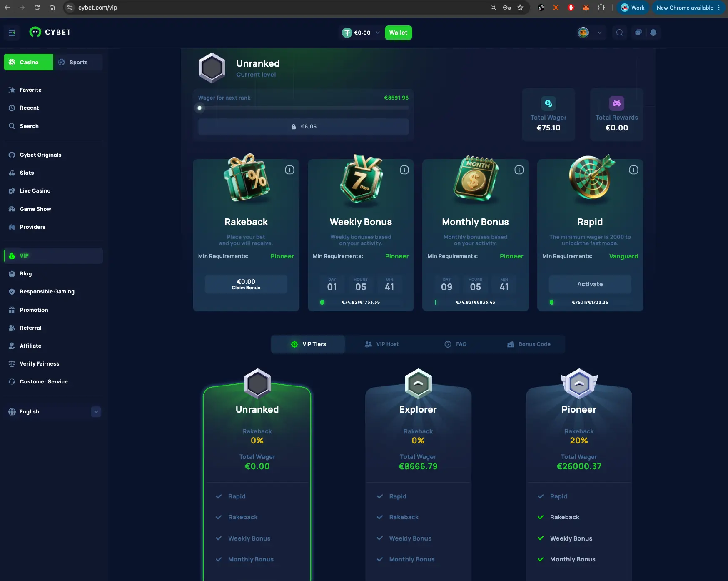Image resolution: width=728 pixels, height=581 pixels.
Task: Bookmark page with Chrome star icon
Action: tap(520, 8)
